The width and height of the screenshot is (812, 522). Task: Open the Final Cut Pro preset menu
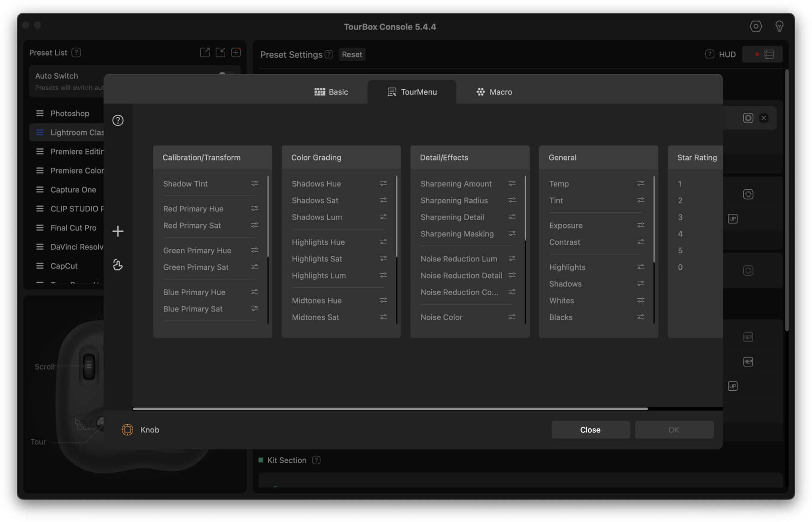point(40,228)
